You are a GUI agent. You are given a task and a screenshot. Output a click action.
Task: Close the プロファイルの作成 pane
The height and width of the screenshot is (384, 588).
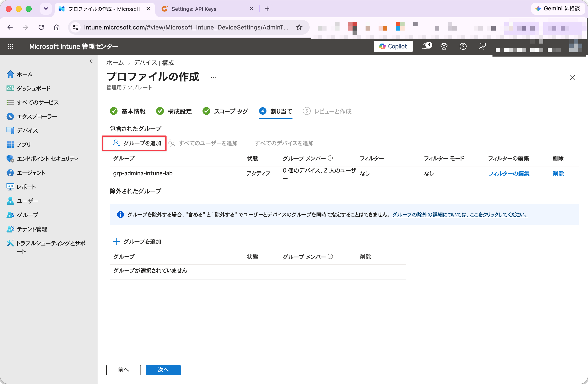pyautogui.click(x=572, y=78)
